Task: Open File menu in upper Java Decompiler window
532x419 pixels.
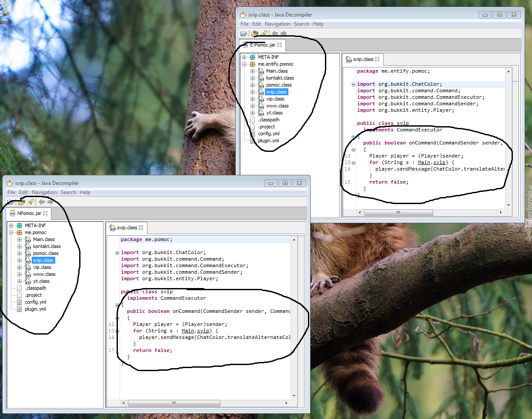Action: [x=244, y=24]
